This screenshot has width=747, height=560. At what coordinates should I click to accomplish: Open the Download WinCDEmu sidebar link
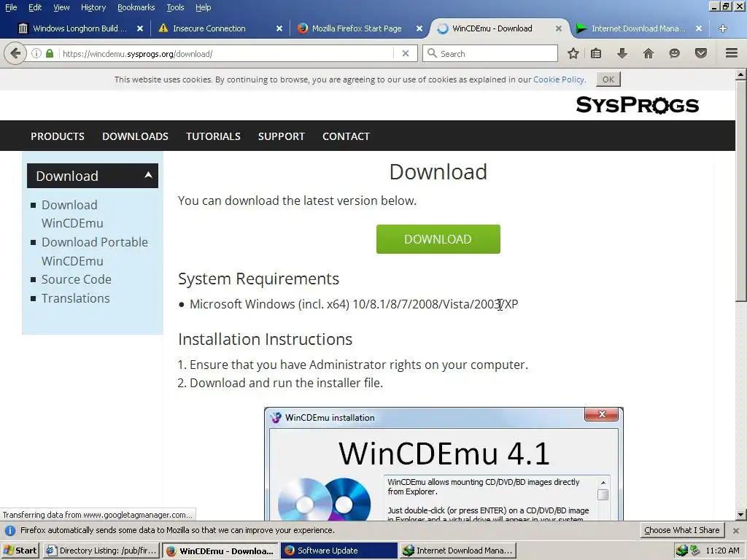coord(72,214)
